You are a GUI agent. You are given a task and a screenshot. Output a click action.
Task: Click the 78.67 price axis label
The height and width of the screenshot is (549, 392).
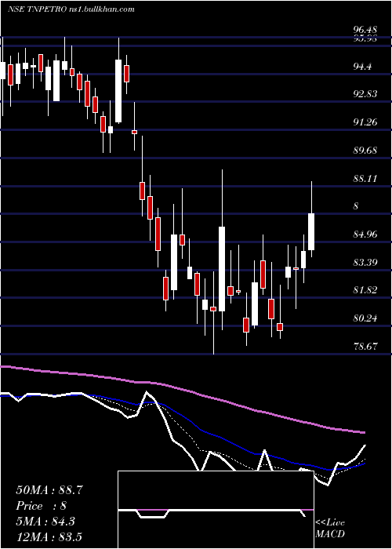point(365,347)
